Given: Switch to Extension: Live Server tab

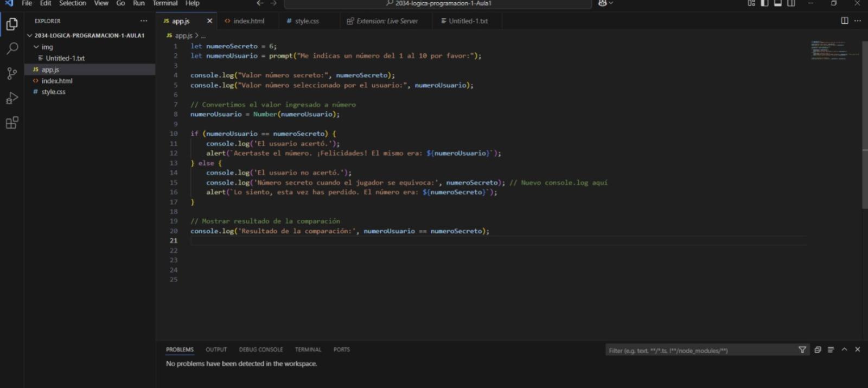Looking at the screenshot, I should [x=387, y=21].
